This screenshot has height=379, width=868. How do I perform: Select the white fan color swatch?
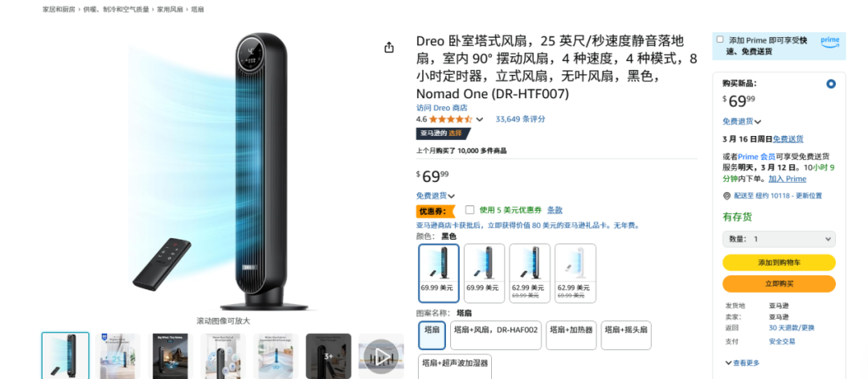coord(575,273)
